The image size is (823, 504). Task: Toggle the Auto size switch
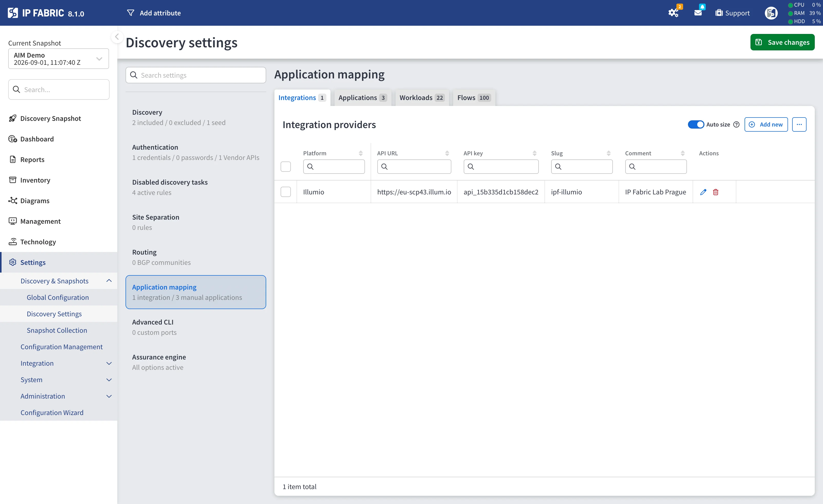point(696,124)
